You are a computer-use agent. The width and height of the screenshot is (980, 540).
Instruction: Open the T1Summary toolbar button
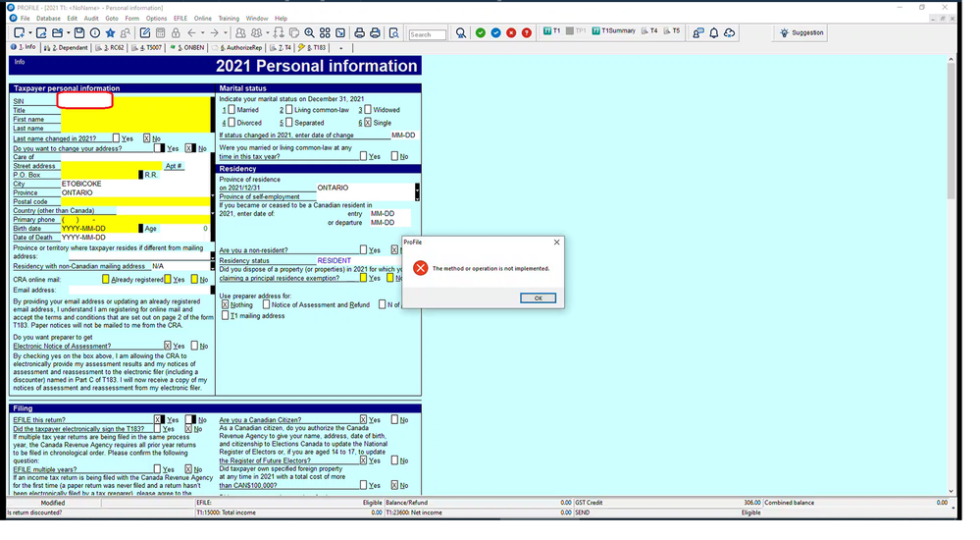[614, 30]
